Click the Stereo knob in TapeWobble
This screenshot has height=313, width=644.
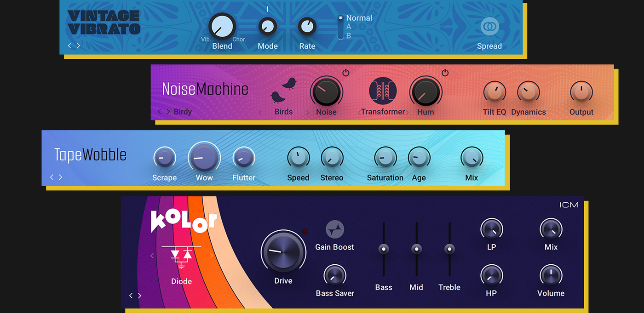click(332, 158)
